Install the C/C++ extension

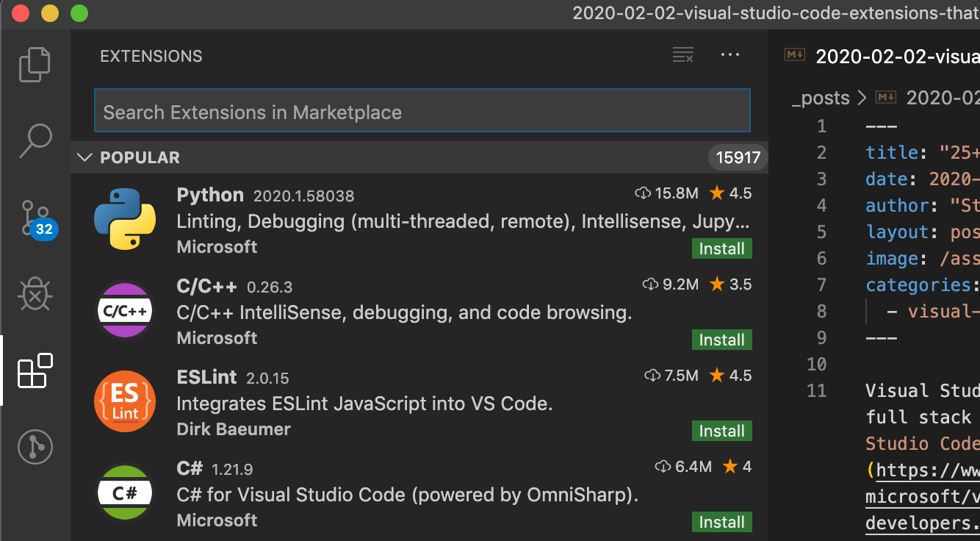(722, 340)
